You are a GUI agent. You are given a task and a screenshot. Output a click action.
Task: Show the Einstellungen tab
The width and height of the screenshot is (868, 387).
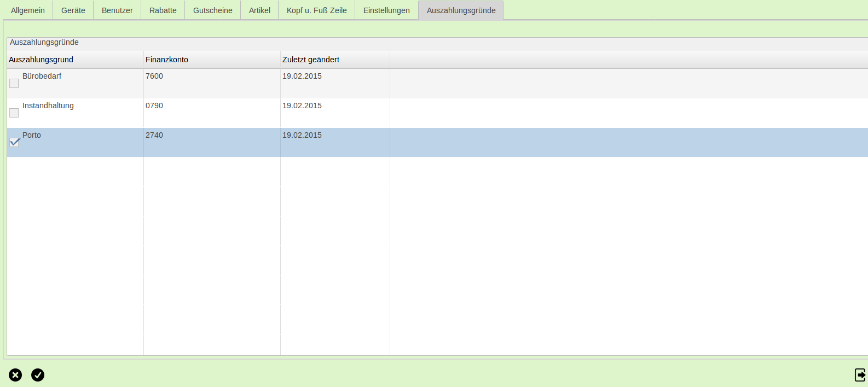pyautogui.click(x=386, y=10)
